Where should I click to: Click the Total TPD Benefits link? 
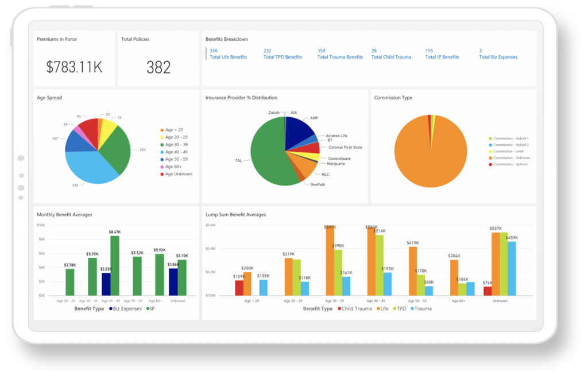[x=284, y=57]
